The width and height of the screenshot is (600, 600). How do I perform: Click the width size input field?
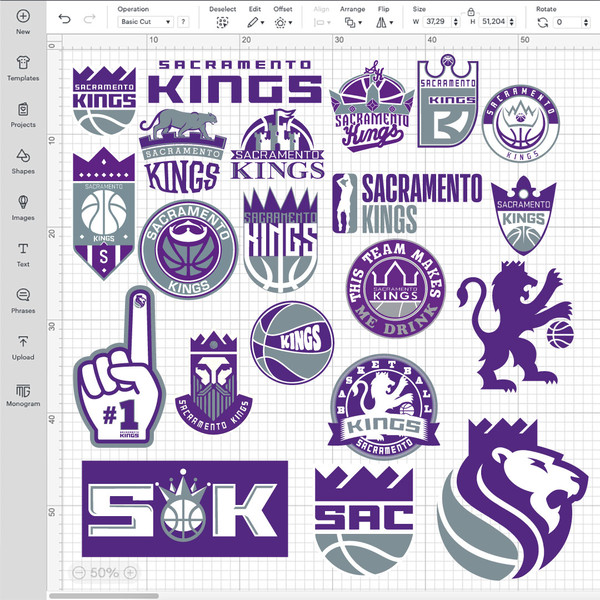tap(437, 22)
